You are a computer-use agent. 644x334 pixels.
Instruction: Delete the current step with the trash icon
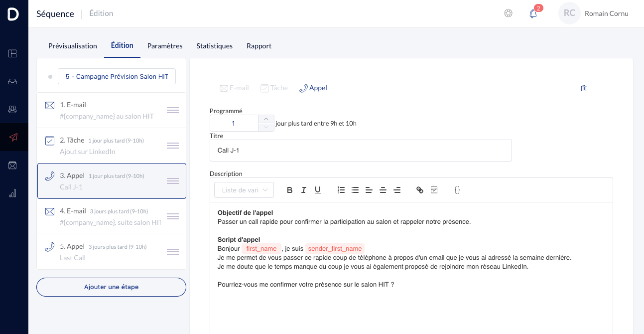point(584,88)
